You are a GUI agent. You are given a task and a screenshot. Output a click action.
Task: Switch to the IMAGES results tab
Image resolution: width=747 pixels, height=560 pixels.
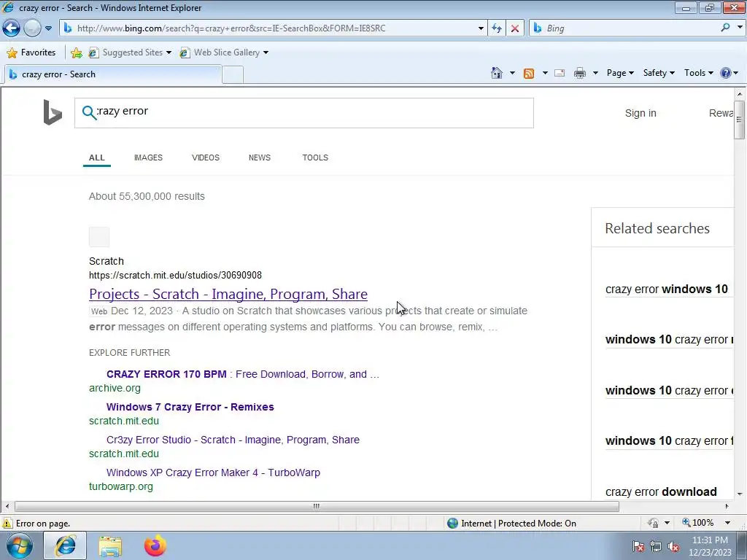[148, 157]
